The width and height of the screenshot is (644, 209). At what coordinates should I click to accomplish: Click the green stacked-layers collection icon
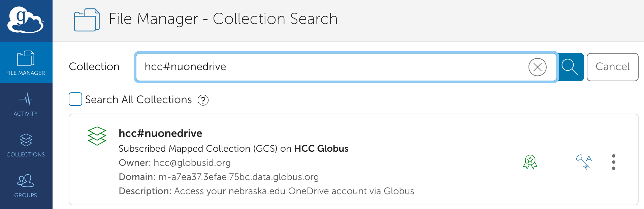(97, 136)
